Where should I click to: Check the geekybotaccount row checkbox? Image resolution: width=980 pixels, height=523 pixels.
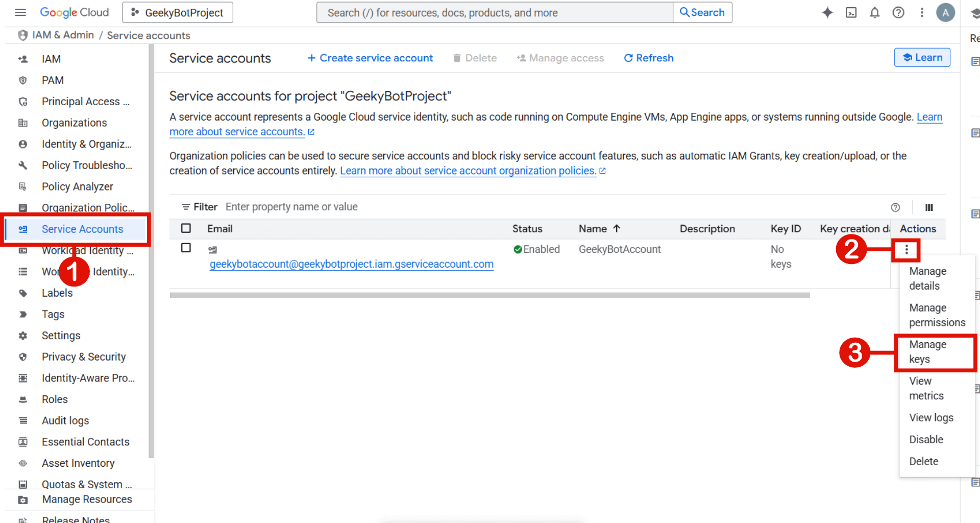pyautogui.click(x=186, y=248)
